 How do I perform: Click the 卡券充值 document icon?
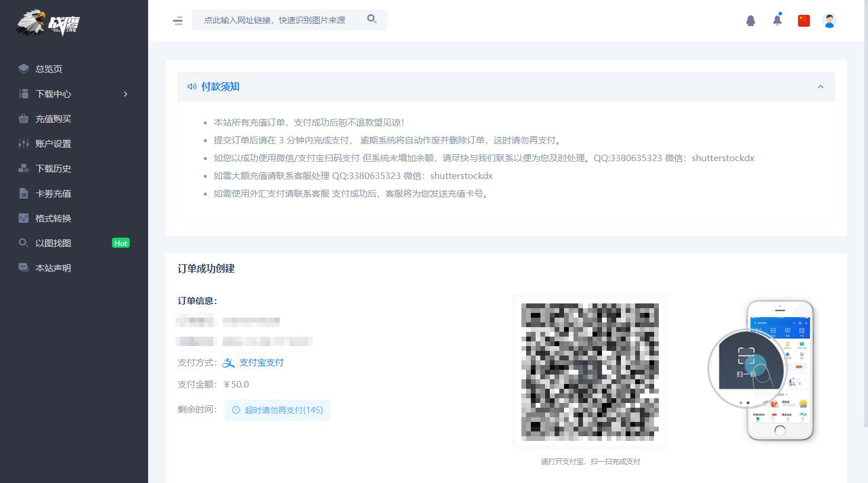pos(24,193)
